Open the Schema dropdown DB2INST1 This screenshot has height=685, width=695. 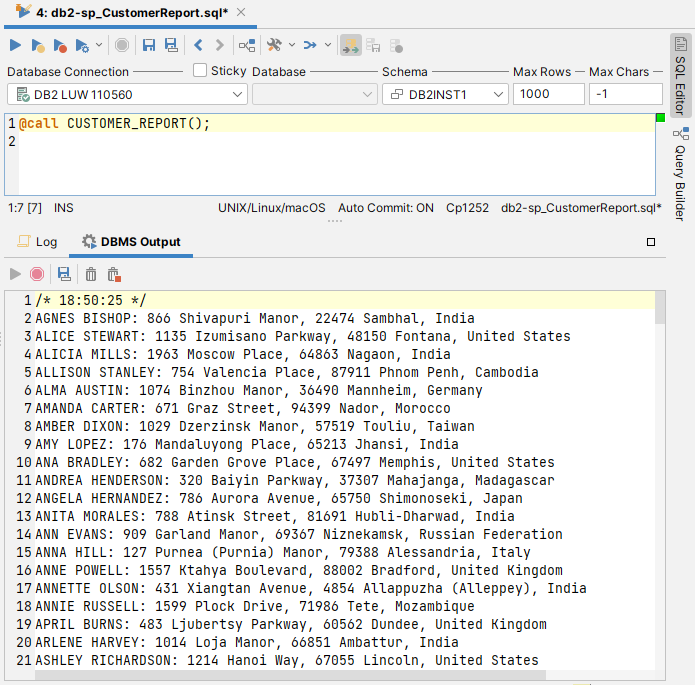(x=445, y=94)
